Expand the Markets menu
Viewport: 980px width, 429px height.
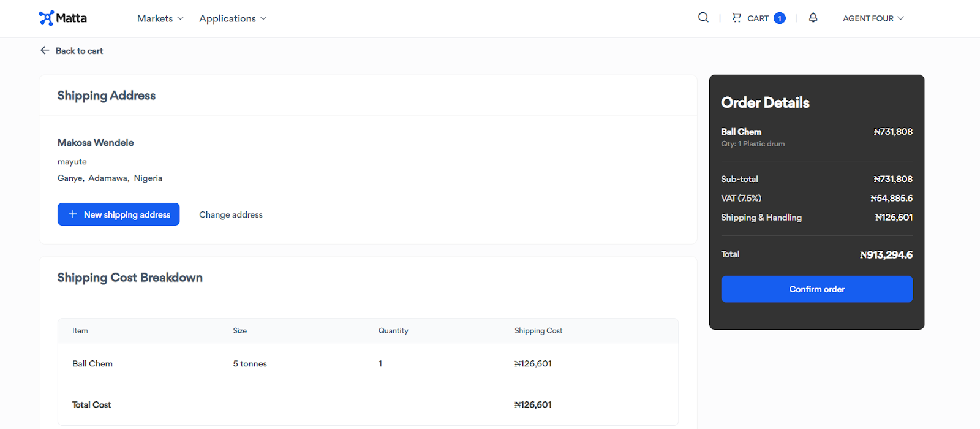point(160,18)
